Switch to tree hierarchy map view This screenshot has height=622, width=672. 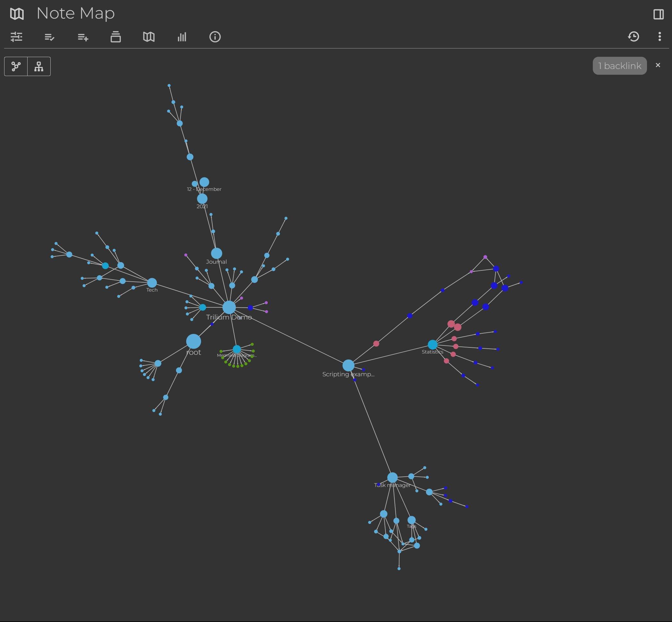[x=39, y=66]
